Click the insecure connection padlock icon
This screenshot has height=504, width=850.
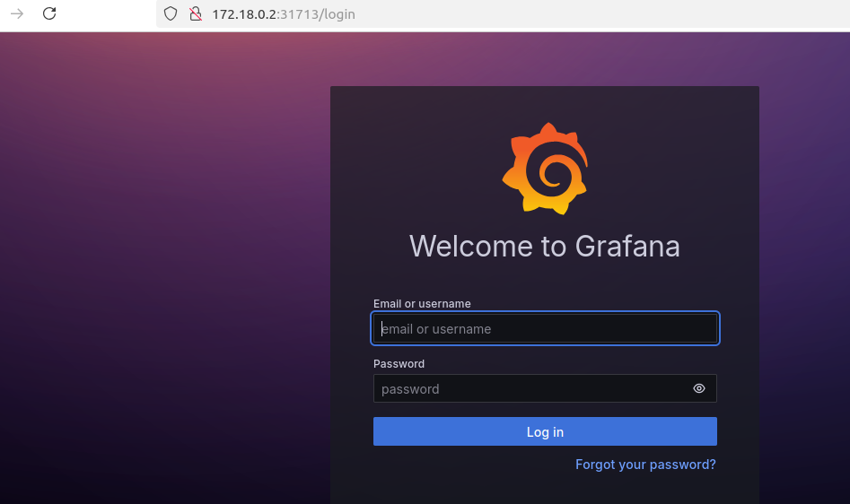pyautogui.click(x=195, y=13)
